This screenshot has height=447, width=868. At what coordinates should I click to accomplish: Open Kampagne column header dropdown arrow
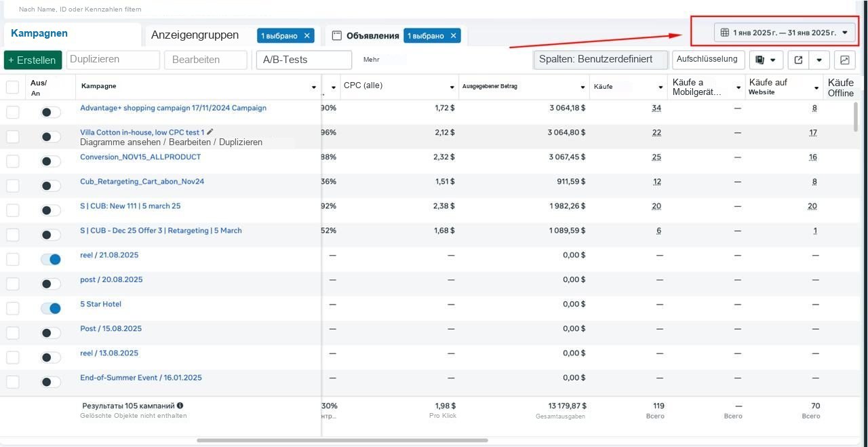click(x=313, y=88)
